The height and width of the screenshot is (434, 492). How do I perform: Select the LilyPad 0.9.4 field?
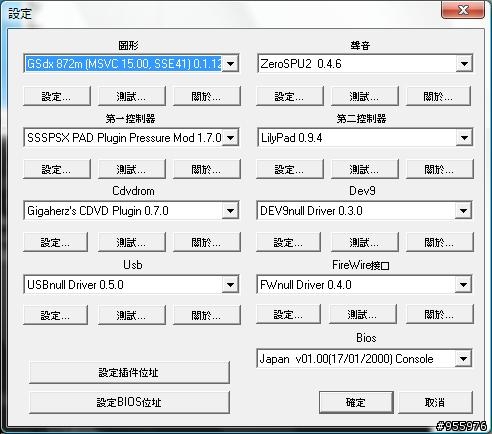tap(365, 137)
